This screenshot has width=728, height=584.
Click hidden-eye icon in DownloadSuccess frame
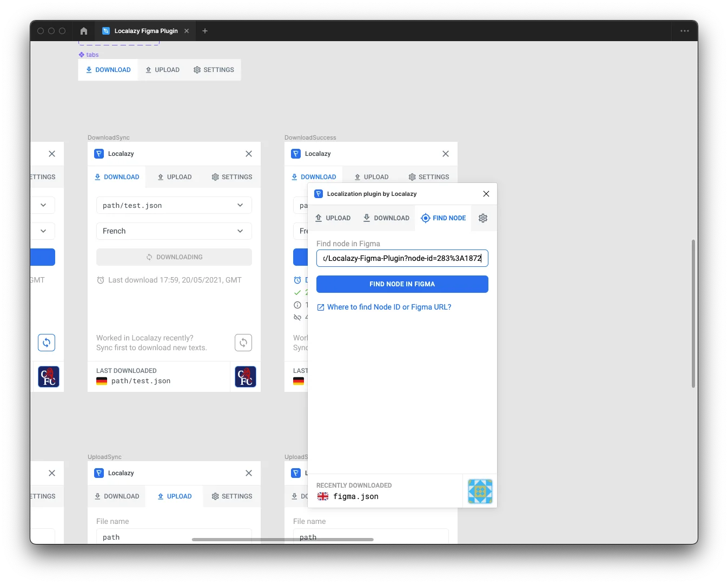pyautogui.click(x=297, y=317)
